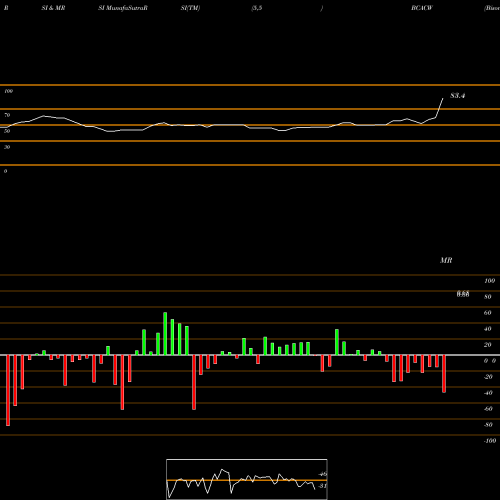
Task: Click the 'SI MunafaSutraR' header text
Action: tap(123, 8)
